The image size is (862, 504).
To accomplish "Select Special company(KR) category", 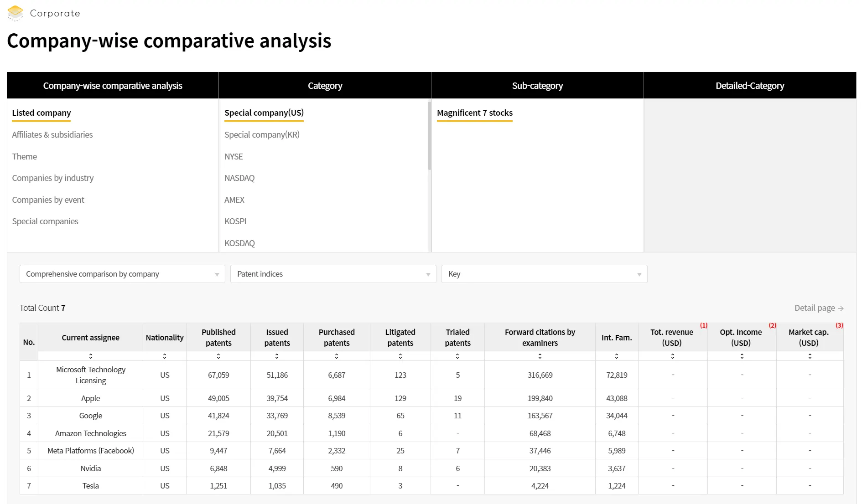I will pos(262,135).
